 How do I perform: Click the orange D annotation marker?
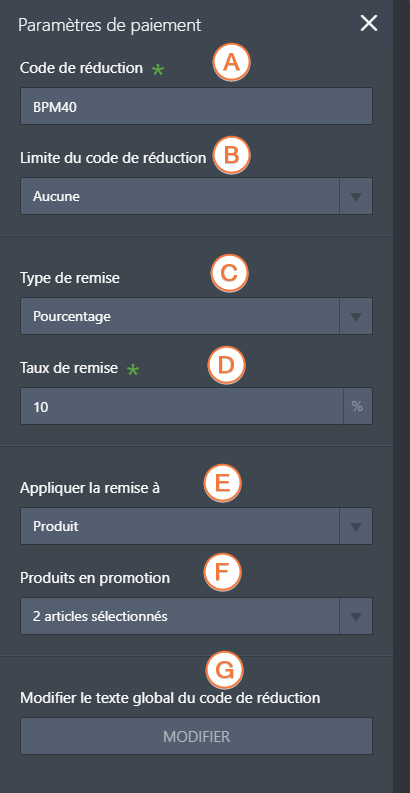click(226, 366)
